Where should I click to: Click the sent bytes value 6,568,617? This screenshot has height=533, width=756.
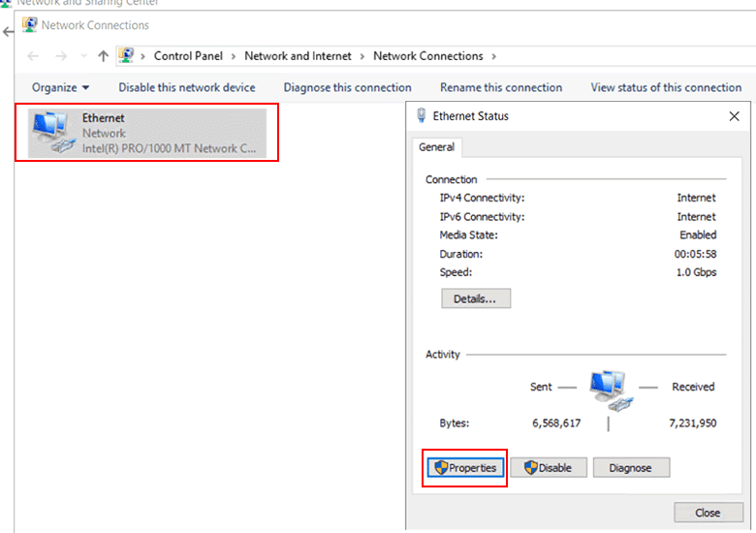click(x=556, y=423)
